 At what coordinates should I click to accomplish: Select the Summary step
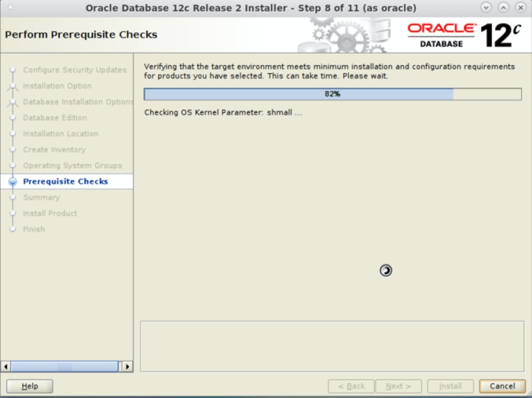pos(41,197)
